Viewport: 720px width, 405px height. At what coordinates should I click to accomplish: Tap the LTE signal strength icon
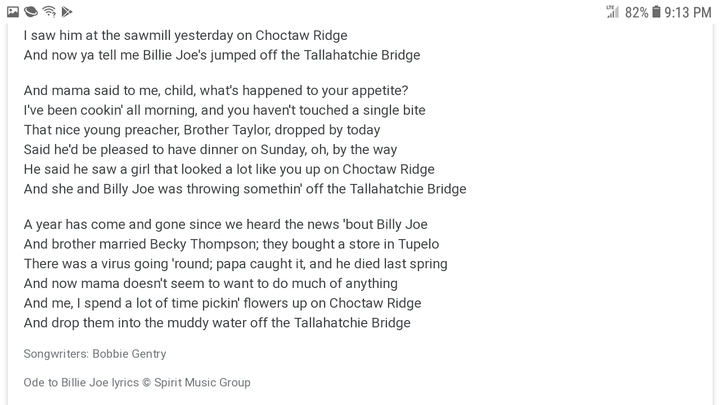coord(612,11)
